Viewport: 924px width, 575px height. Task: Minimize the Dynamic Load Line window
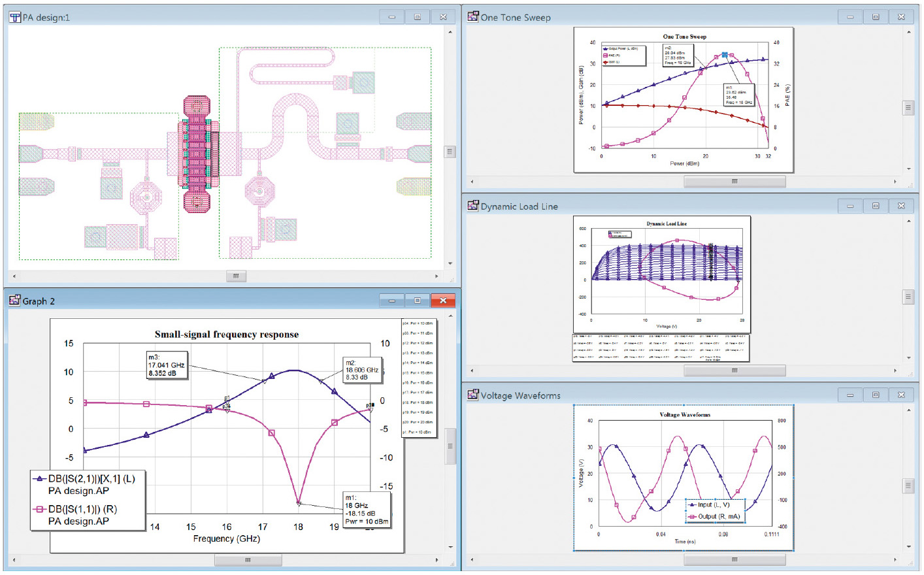pyautogui.click(x=850, y=206)
